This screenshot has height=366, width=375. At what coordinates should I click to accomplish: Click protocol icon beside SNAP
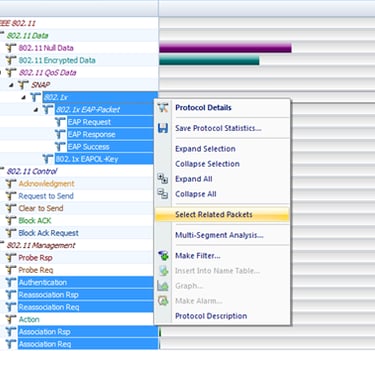pos(23,85)
